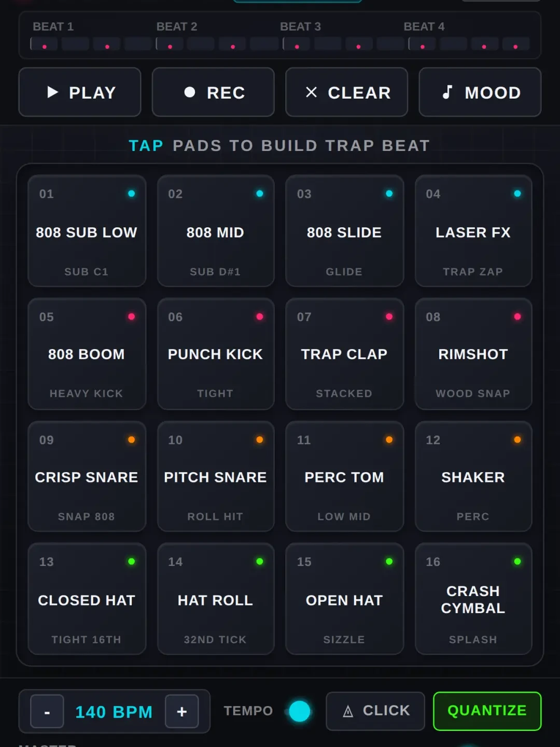
Task: Select last step under BEAT 4
Action: coord(516,44)
